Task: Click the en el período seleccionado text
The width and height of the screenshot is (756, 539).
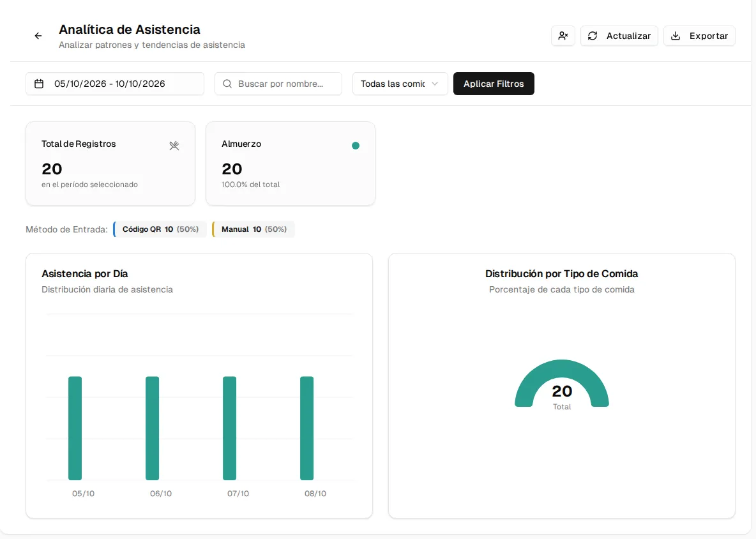Action: (89, 185)
